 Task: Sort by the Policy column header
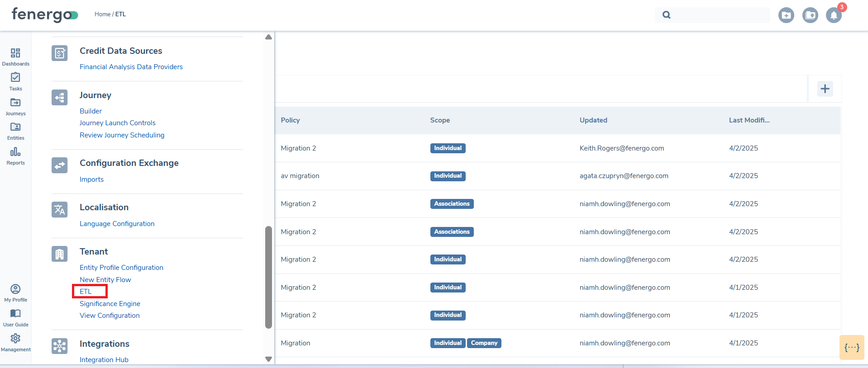[290, 120]
